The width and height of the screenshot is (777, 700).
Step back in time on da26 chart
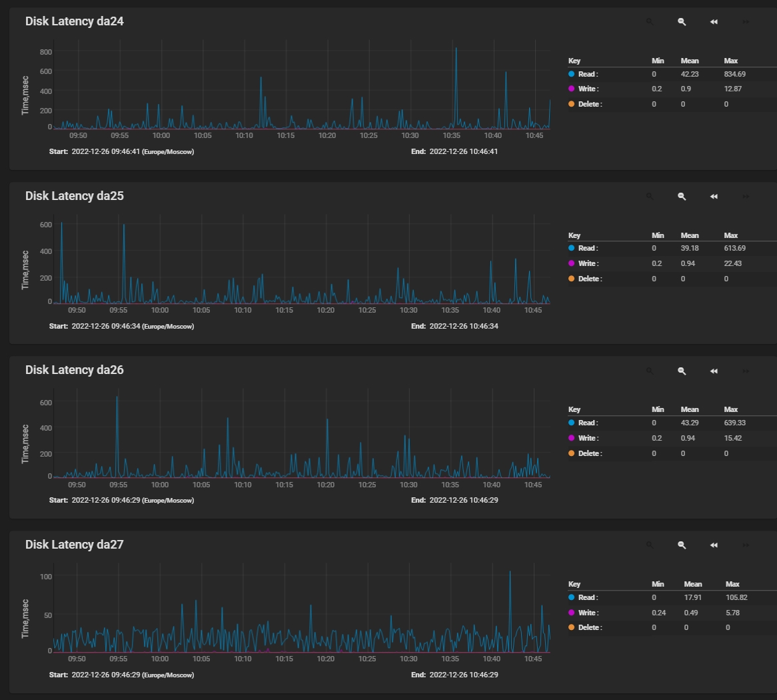click(x=714, y=371)
